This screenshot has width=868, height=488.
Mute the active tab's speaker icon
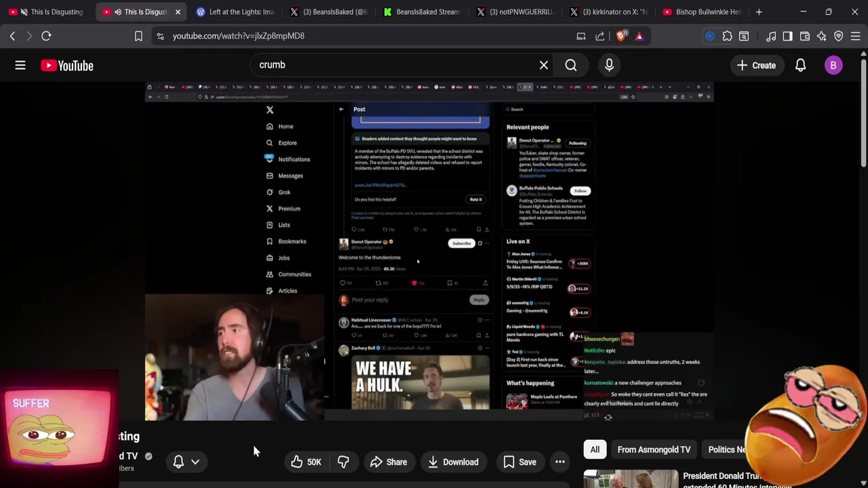coord(118,12)
